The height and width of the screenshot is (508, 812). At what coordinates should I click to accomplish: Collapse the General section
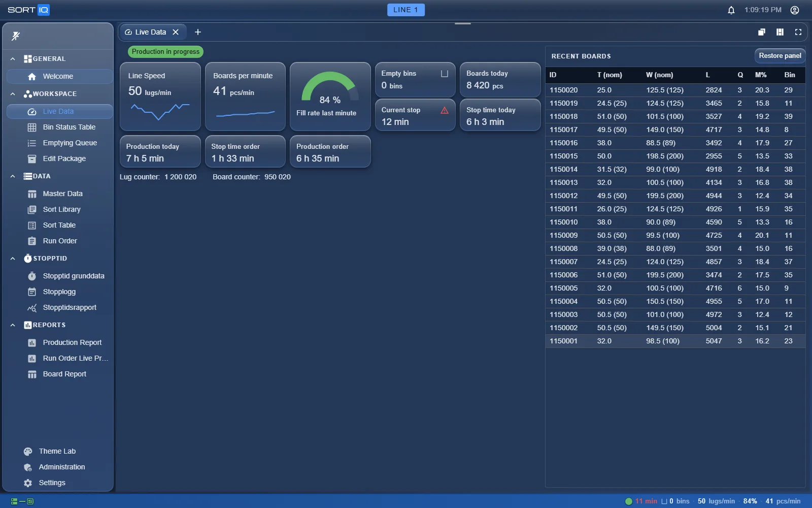coord(13,59)
